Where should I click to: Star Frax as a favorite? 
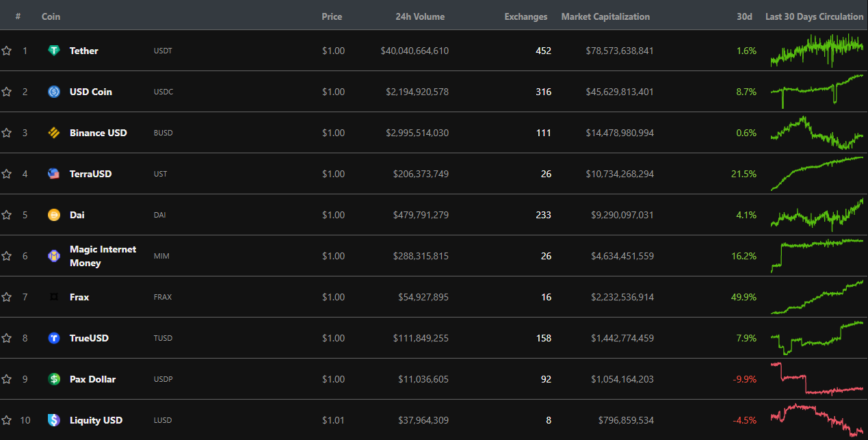[x=7, y=297]
